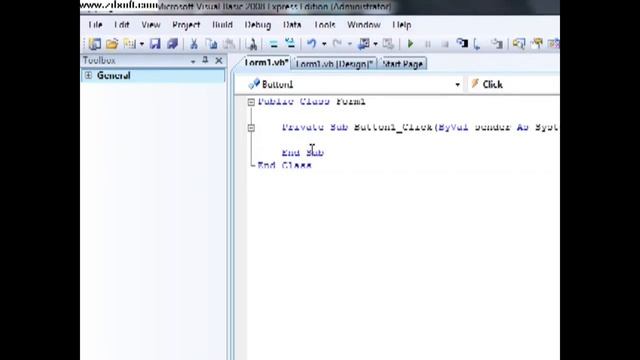Screen dimensions: 640x360
Task: Click the Step Over icon
Action: click(478, 44)
